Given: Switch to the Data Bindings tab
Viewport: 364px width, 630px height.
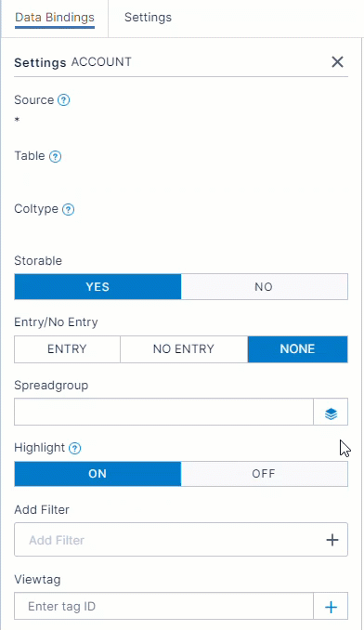Looking at the screenshot, I should (x=55, y=18).
